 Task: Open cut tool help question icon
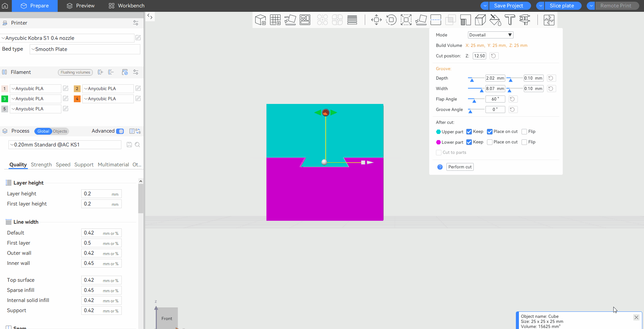pyautogui.click(x=440, y=167)
